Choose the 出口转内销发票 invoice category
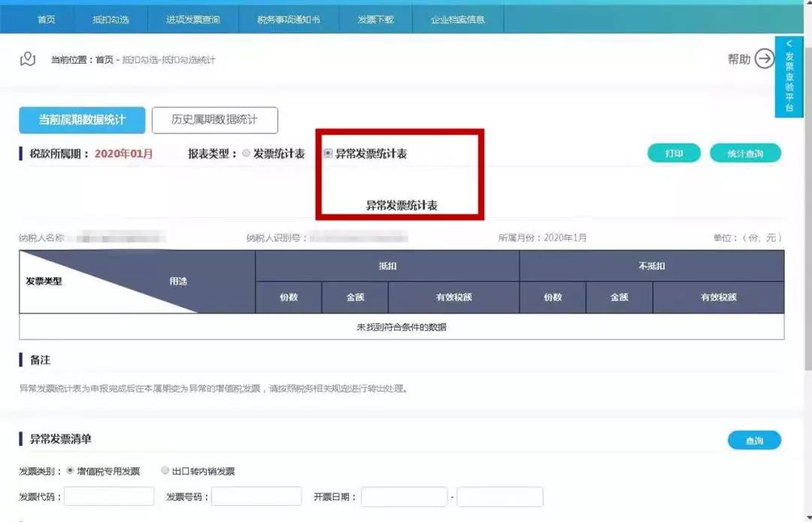 click(165, 471)
